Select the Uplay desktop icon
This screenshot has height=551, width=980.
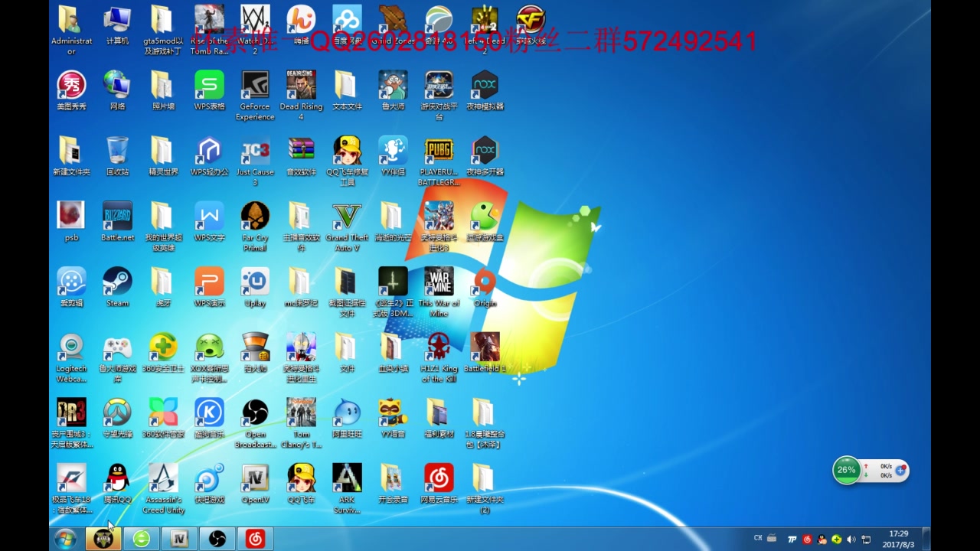[x=255, y=287]
